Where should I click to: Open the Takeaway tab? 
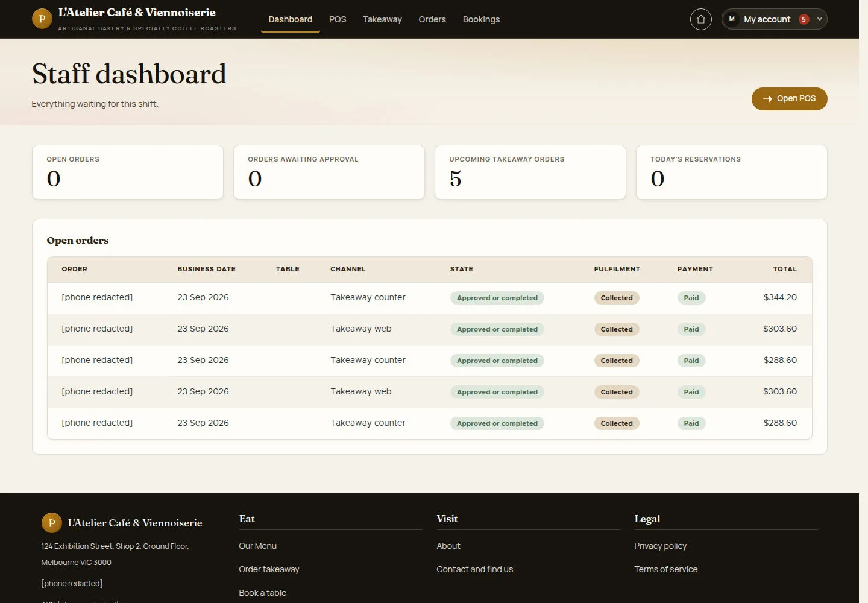pyautogui.click(x=382, y=19)
